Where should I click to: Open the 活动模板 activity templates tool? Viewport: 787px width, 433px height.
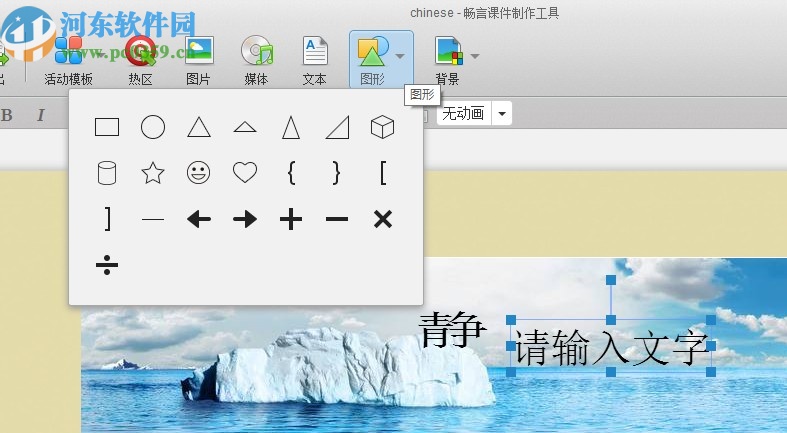pyautogui.click(x=69, y=59)
